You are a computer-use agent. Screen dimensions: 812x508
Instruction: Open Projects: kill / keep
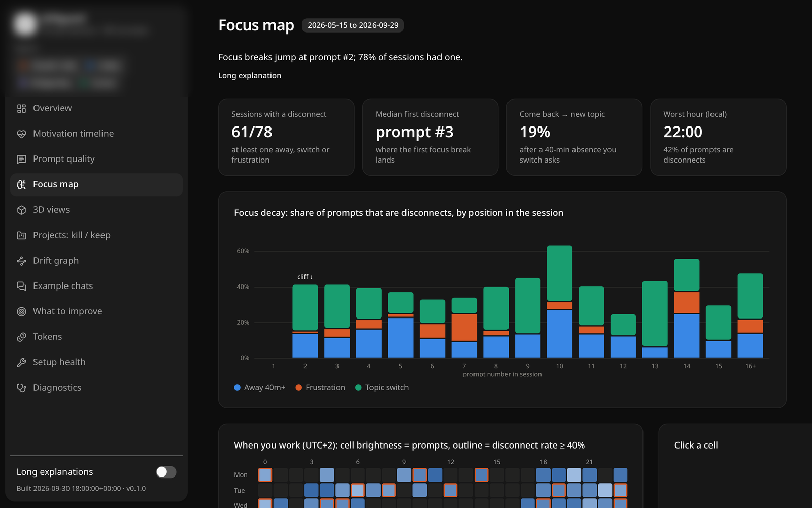point(96,235)
